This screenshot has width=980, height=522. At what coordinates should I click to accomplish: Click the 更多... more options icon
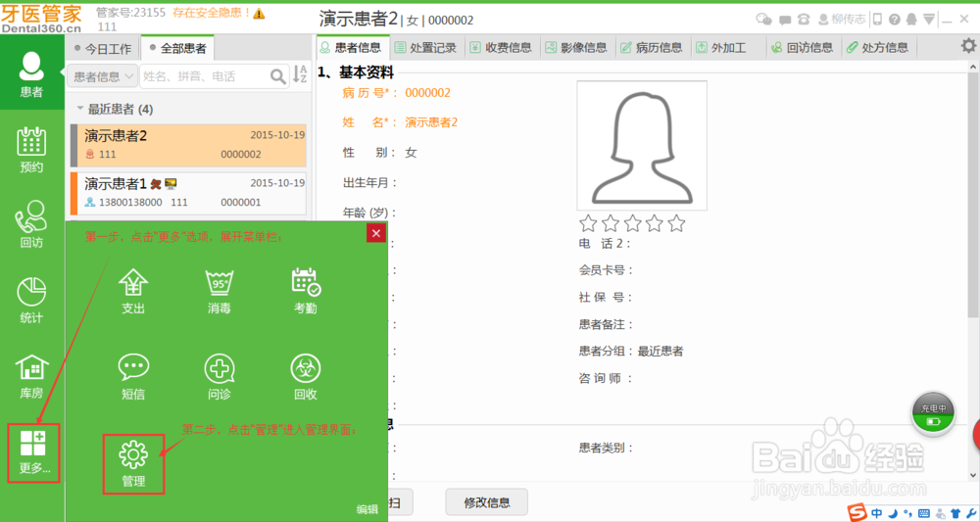coord(33,452)
